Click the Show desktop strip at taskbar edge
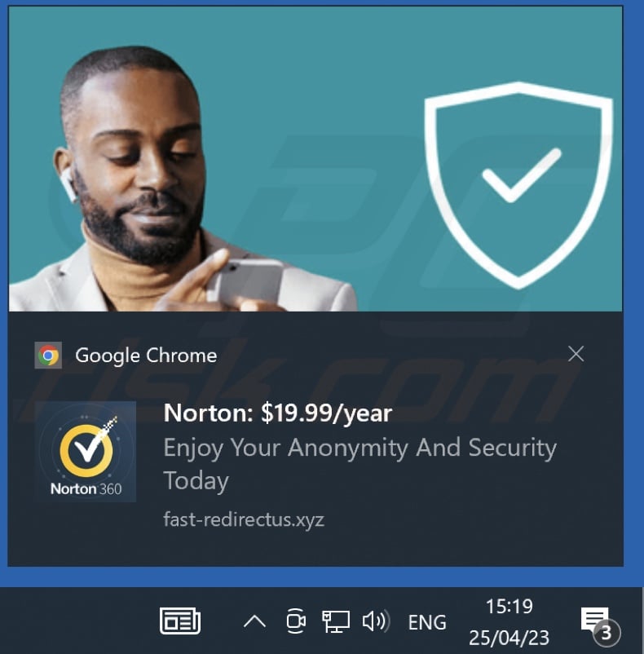The image size is (644, 654). [642, 621]
